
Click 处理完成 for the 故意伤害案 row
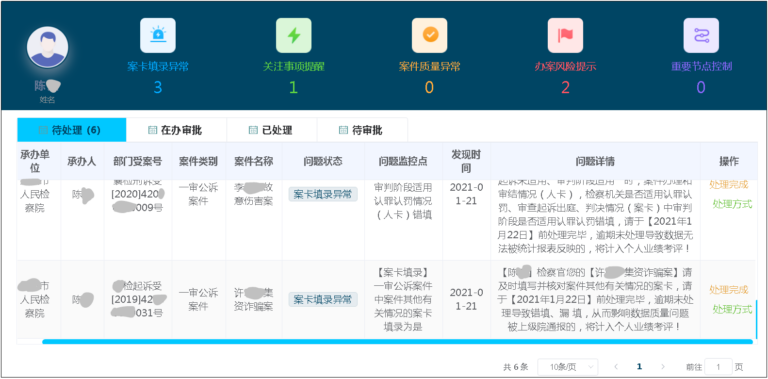(x=729, y=184)
